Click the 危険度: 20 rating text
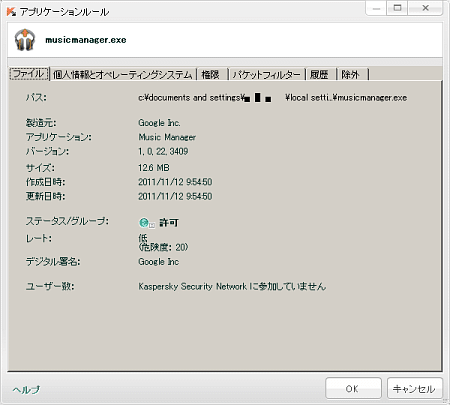450x405 pixels. 163,247
